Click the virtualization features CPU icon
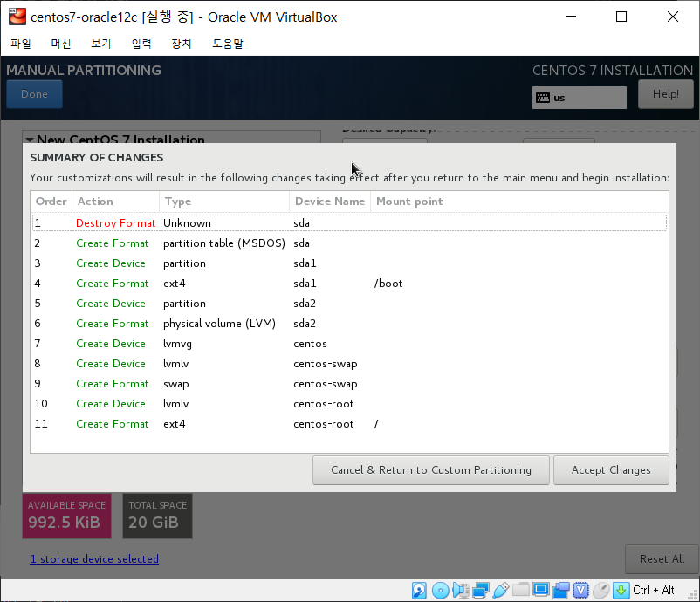 pos(580,591)
